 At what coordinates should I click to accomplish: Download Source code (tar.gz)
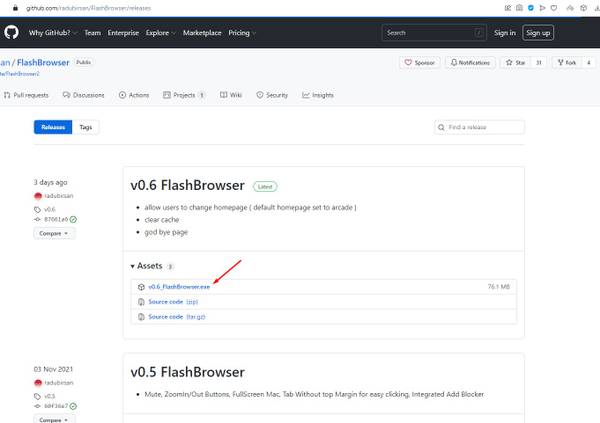click(x=177, y=317)
